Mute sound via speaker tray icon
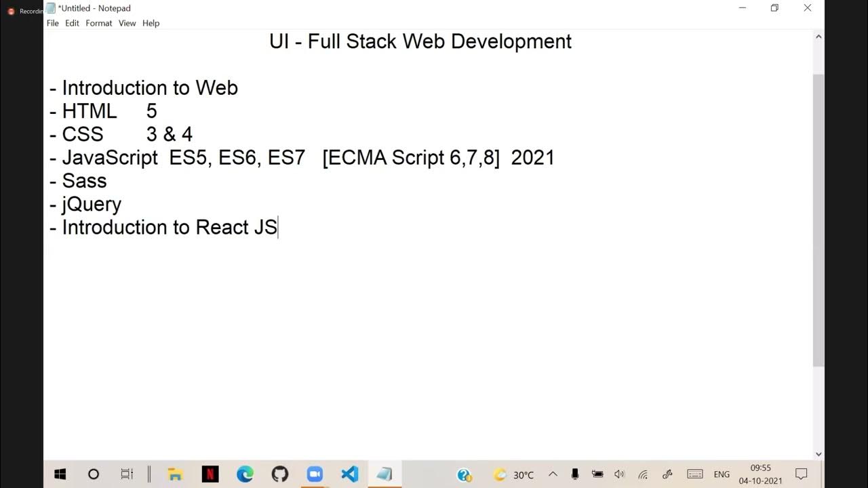 click(619, 474)
